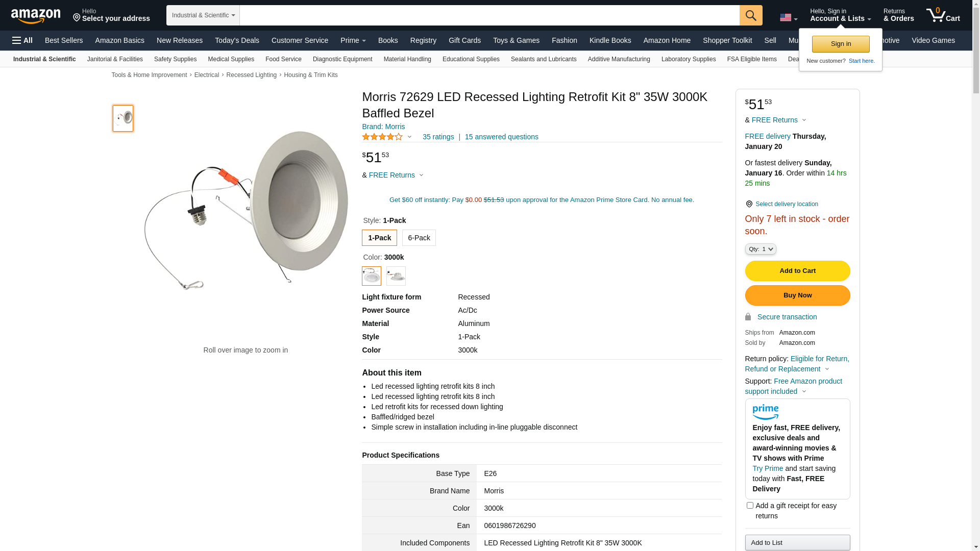Click the Amazon logo
This screenshot has height=551, width=980.
(36, 16)
